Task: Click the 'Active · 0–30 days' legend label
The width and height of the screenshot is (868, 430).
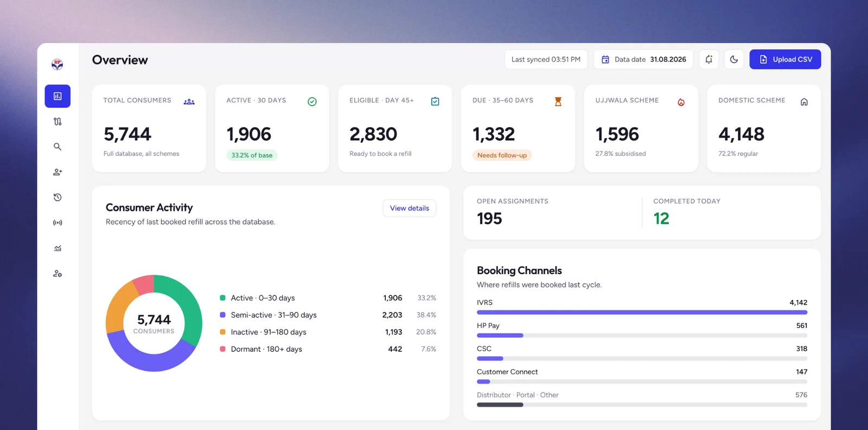Action: pyautogui.click(x=263, y=298)
